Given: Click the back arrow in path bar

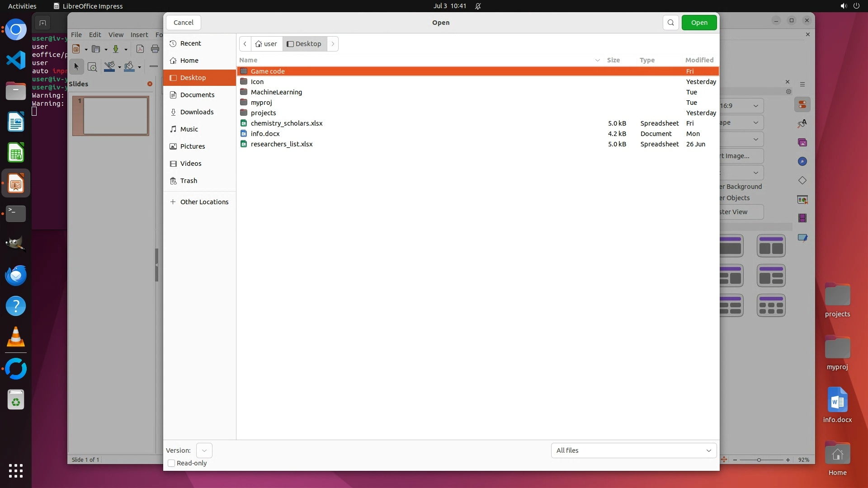Looking at the screenshot, I should 245,44.
